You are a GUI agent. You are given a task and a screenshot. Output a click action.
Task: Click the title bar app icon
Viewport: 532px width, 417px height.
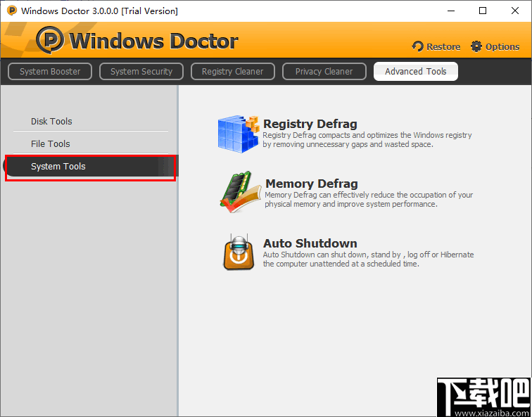click(11, 11)
